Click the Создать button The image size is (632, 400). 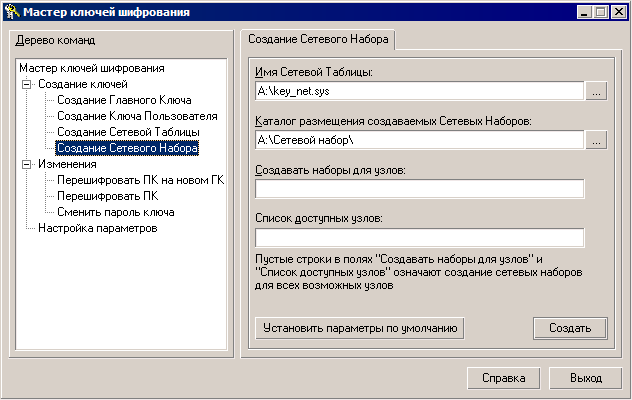coord(570,328)
